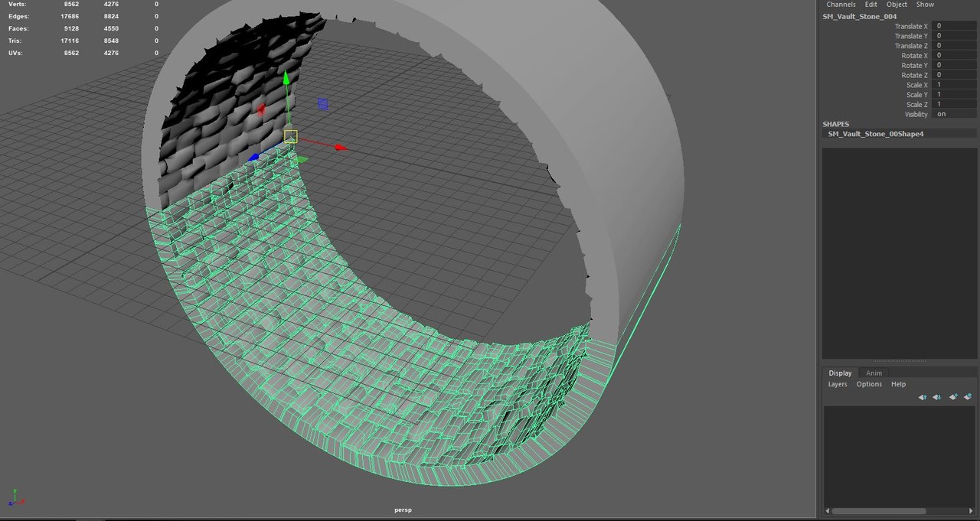Click the Layer Editor horizontal scrollbar

point(878,511)
